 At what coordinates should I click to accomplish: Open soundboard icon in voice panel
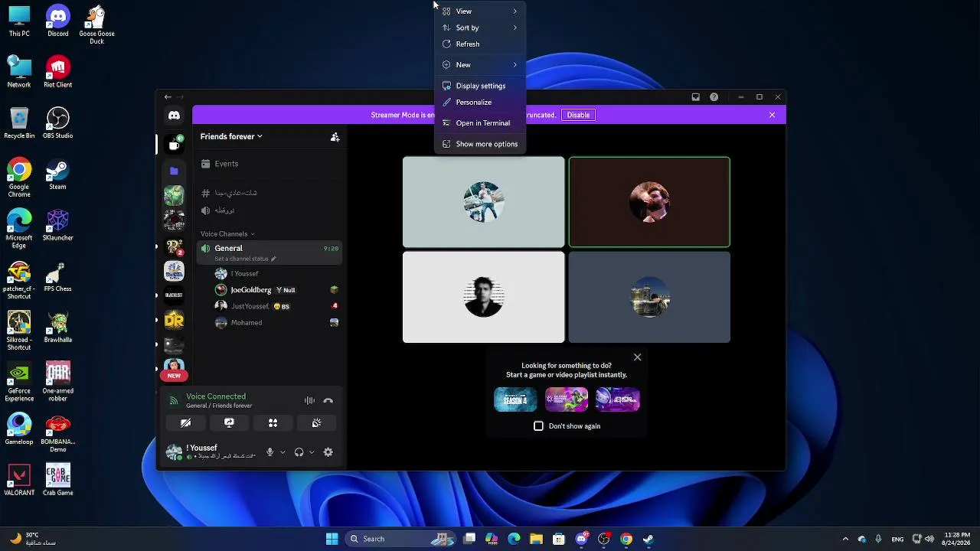pos(316,423)
